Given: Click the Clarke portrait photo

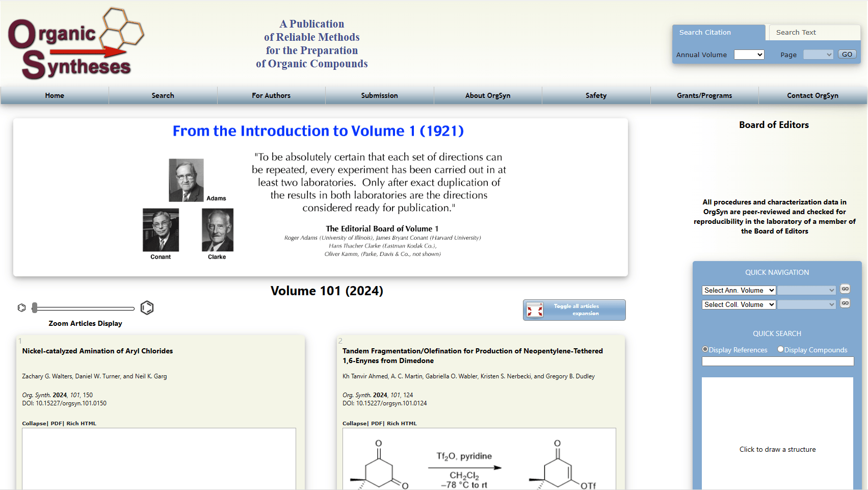Looking at the screenshot, I should [x=218, y=230].
